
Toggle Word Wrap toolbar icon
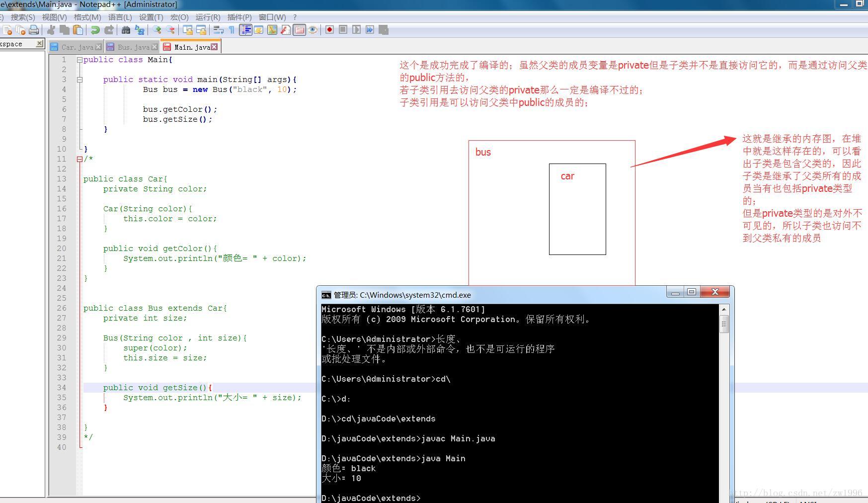(218, 30)
